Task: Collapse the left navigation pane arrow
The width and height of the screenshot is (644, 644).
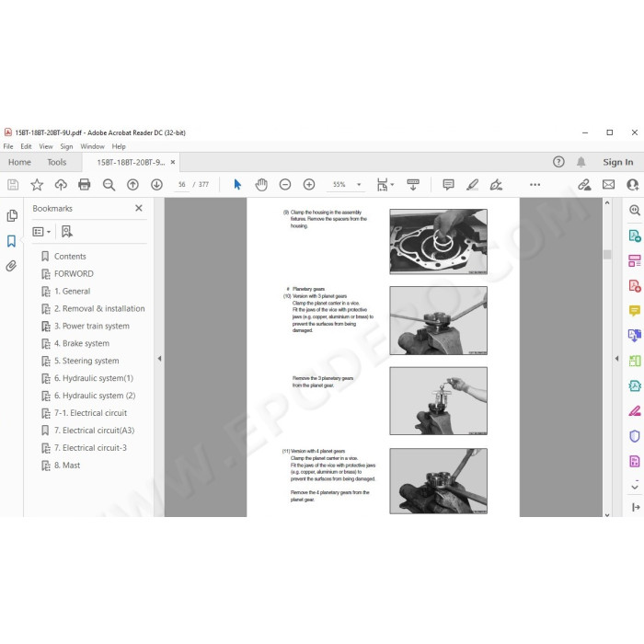Action: point(159,359)
